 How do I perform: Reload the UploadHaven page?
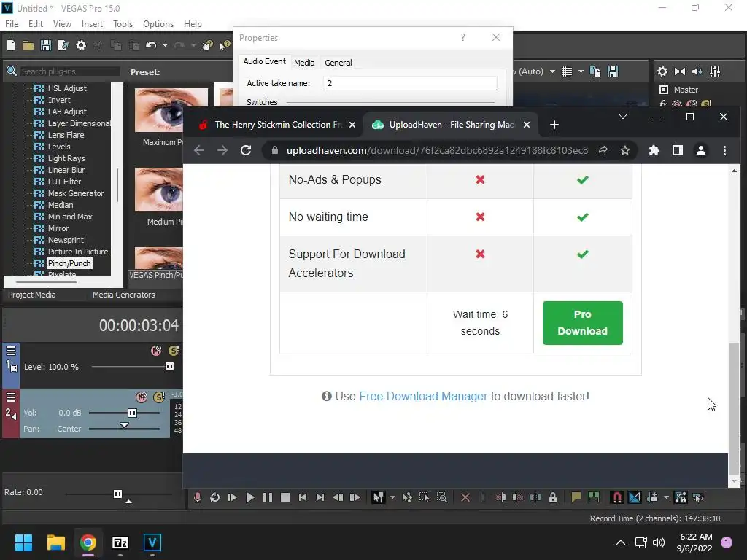click(246, 150)
